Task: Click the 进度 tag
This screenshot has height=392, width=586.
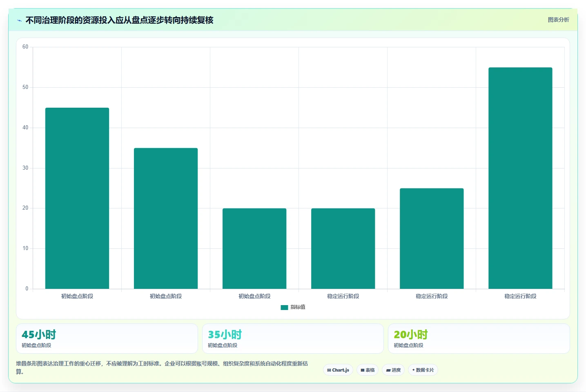Action: (393, 370)
